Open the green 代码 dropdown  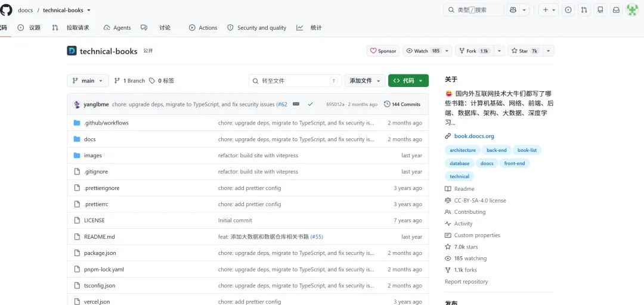pos(408,81)
